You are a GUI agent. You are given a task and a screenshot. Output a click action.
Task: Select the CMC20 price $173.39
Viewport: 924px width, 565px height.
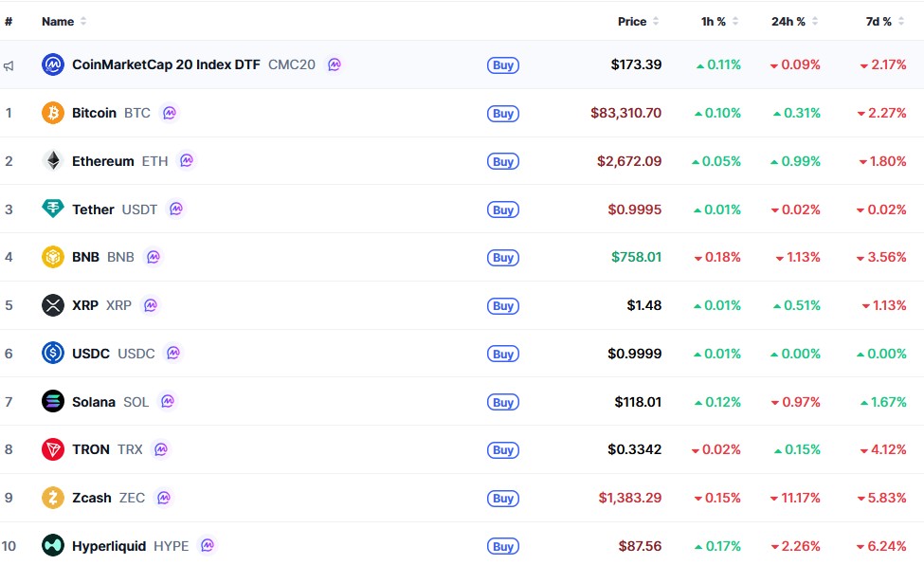tap(637, 64)
